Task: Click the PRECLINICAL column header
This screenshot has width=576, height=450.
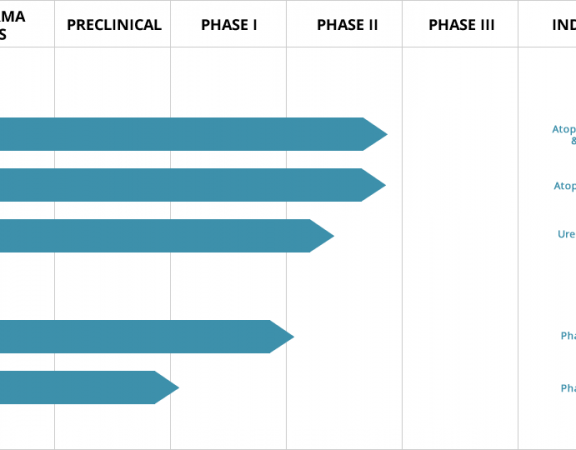Action: tap(114, 25)
